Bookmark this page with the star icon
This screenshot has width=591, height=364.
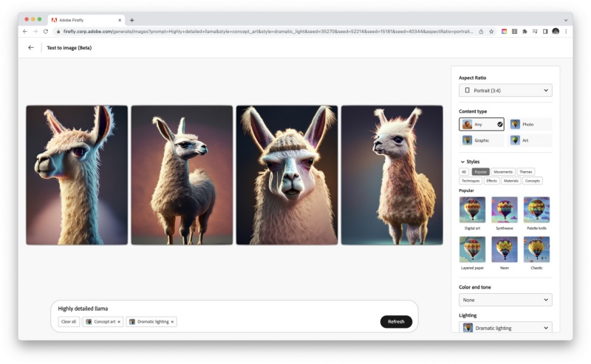(x=491, y=32)
